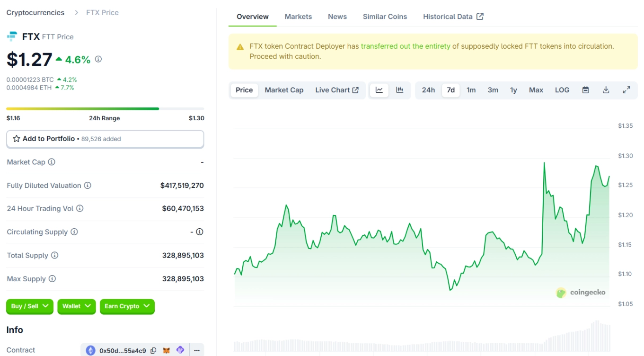Set chart range to 24h
This screenshot has height=356, width=644.
point(428,90)
